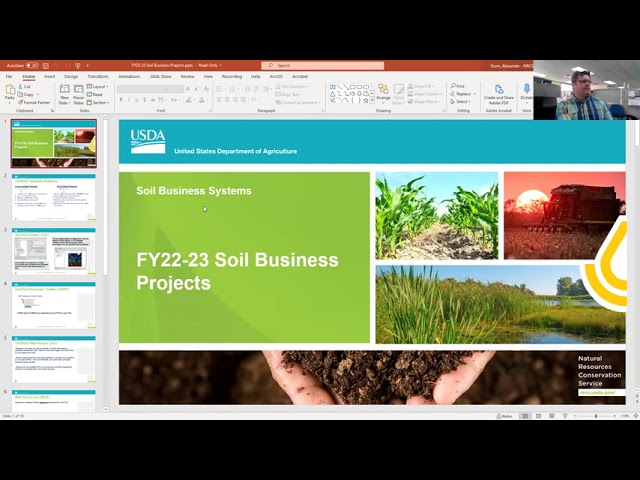Select slide 5 thumbnail
This screenshot has height=480, width=640.
(x=53, y=359)
